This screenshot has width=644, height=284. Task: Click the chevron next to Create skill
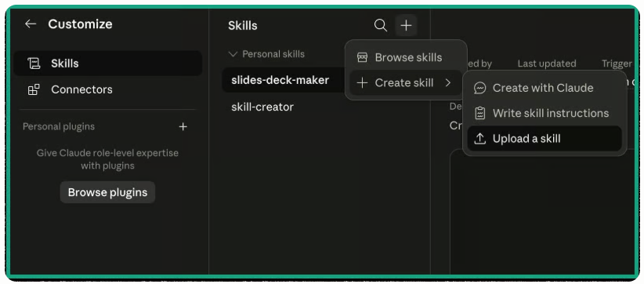tap(448, 83)
